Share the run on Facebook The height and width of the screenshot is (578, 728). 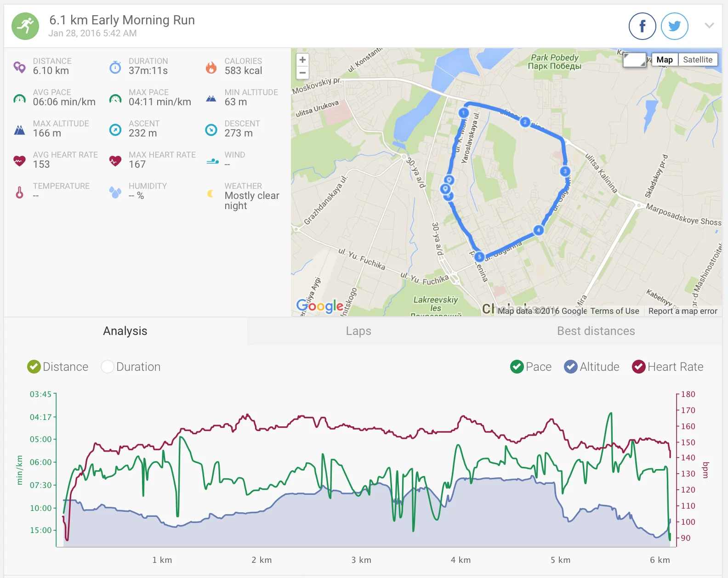pyautogui.click(x=642, y=26)
